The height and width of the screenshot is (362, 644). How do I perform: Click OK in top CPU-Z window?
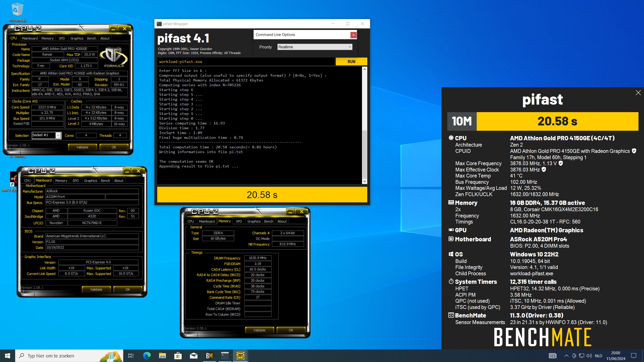(114, 147)
